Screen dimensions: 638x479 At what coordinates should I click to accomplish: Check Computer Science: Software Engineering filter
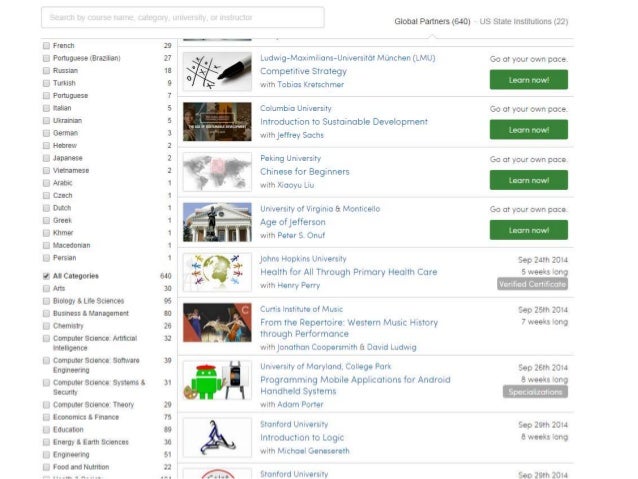[x=46, y=361]
